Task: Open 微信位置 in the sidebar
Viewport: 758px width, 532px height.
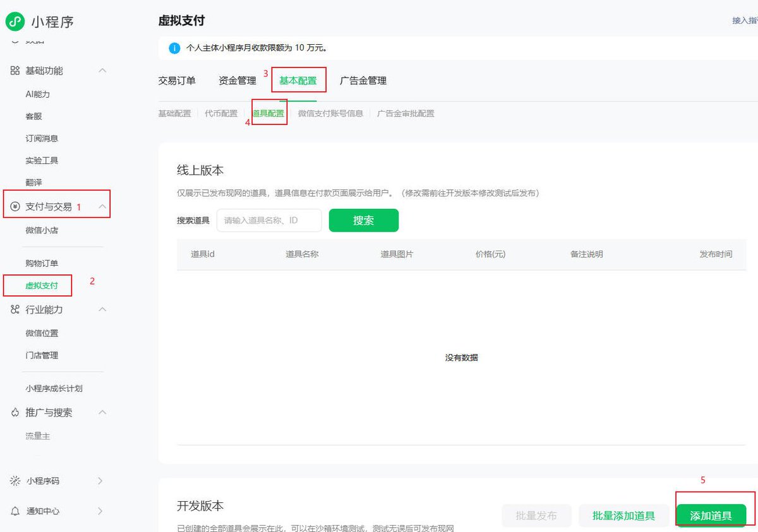Action: click(42, 333)
